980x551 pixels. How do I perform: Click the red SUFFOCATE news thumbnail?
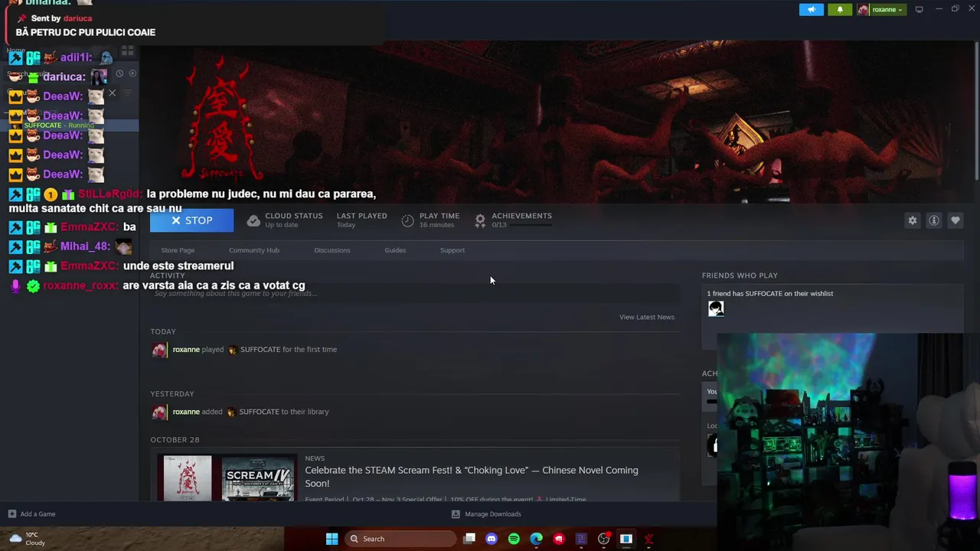188,478
